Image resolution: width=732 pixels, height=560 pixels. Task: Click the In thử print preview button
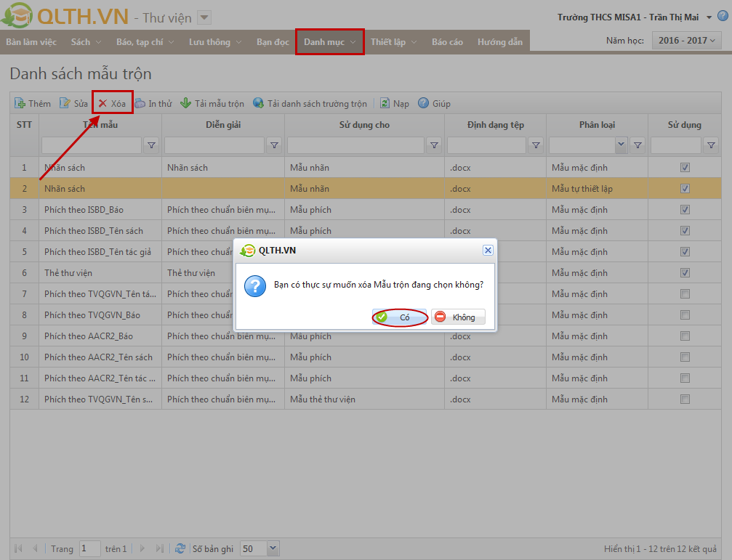point(153,104)
